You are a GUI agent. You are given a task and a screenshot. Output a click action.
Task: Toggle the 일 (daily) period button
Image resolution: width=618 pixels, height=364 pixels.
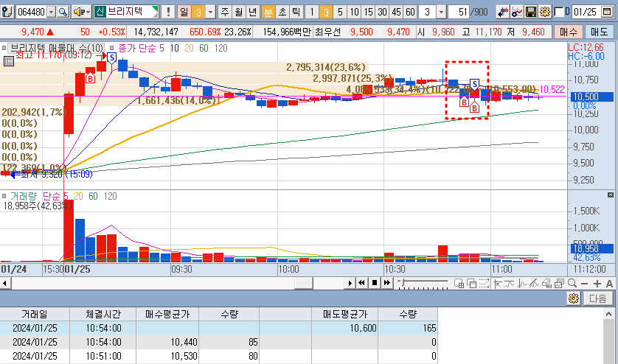[x=184, y=12]
